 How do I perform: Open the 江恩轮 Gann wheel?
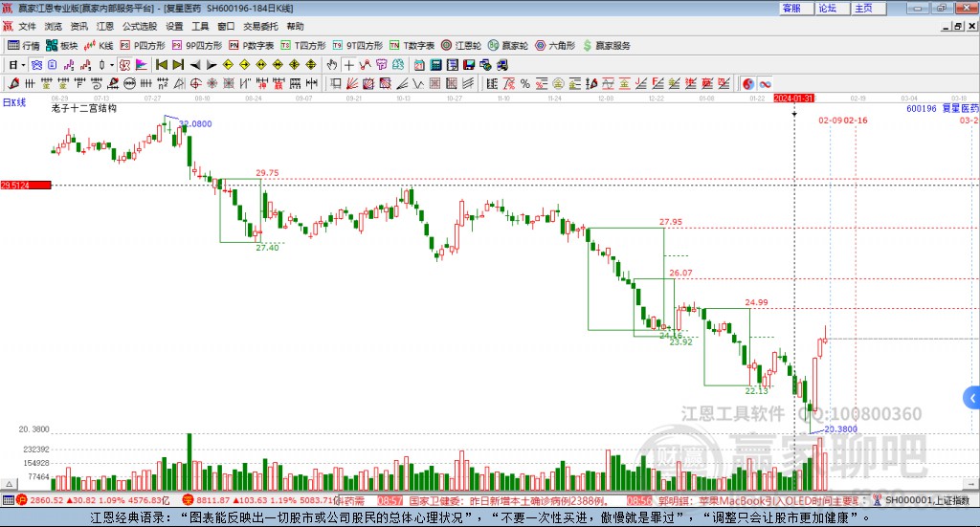click(461, 46)
